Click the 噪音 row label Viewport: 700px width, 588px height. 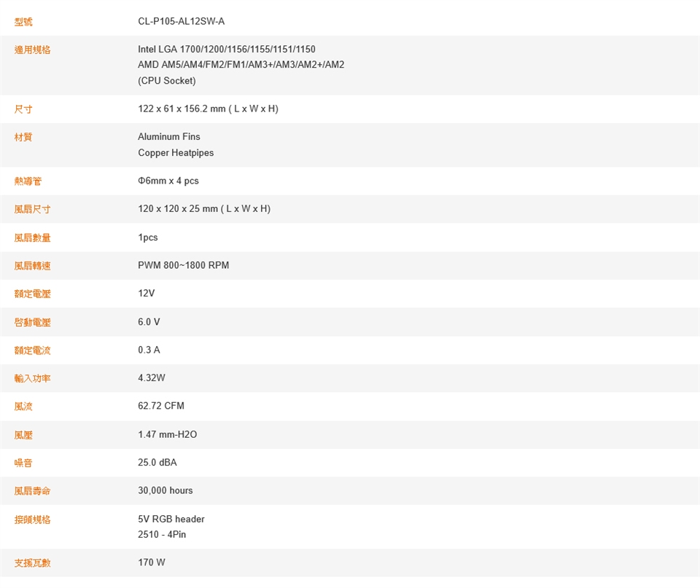point(23,463)
